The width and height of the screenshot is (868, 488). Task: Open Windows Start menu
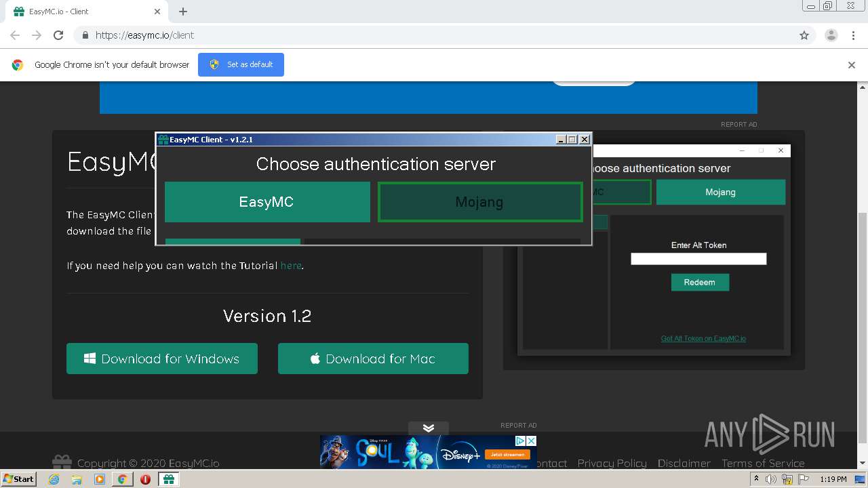pyautogui.click(x=19, y=479)
